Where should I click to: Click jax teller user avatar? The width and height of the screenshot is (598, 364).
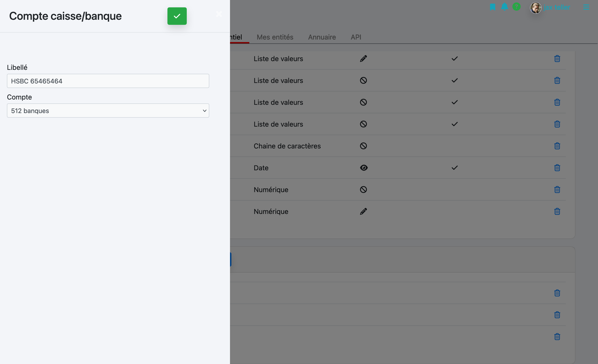coord(536,8)
